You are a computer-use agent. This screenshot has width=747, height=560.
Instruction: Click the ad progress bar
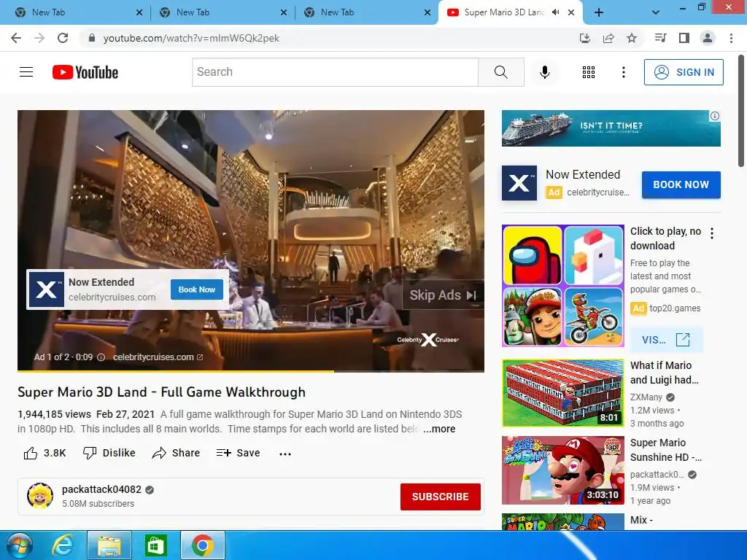(x=251, y=371)
